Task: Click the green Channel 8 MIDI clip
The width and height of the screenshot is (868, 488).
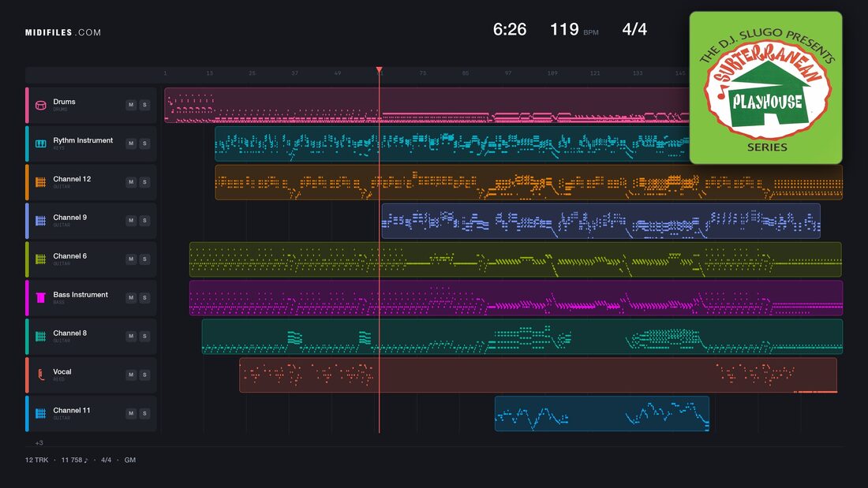Action: tap(522, 337)
